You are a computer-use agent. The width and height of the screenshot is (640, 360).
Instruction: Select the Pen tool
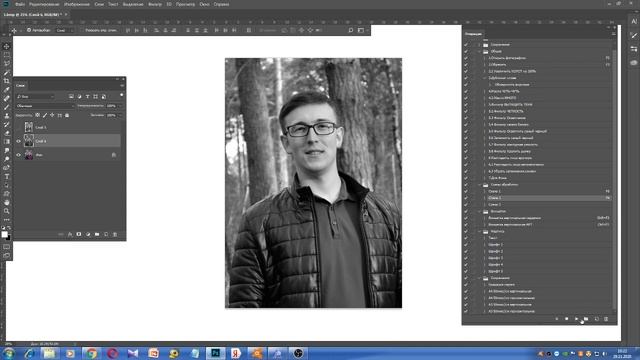[x=7, y=168]
